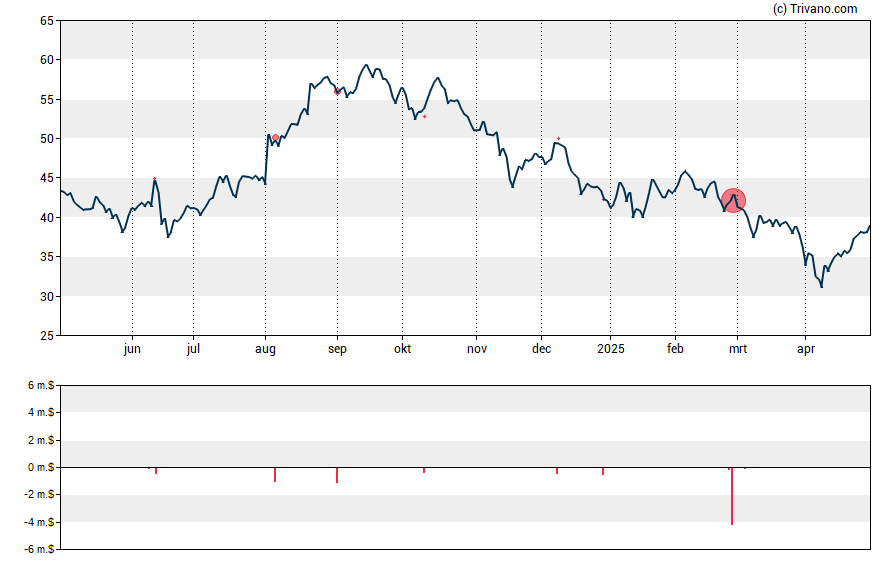The width and height of the screenshot is (888, 565).
Task: Click the '-4 m.$' axis label
Action: [39, 523]
